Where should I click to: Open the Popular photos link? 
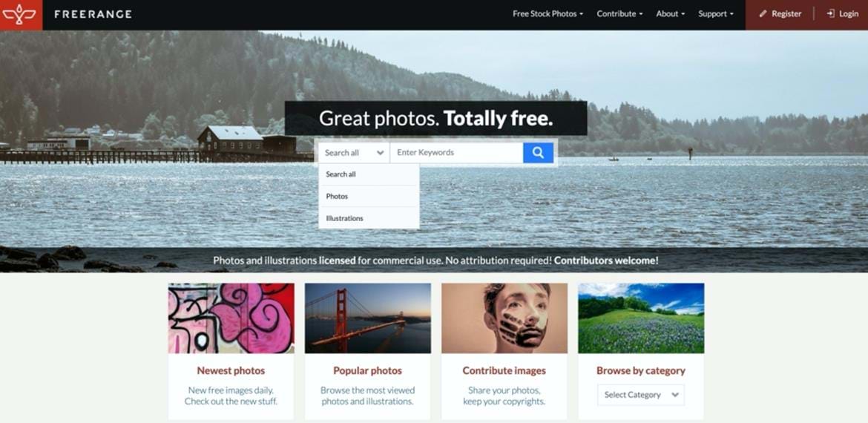(x=367, y=370)
